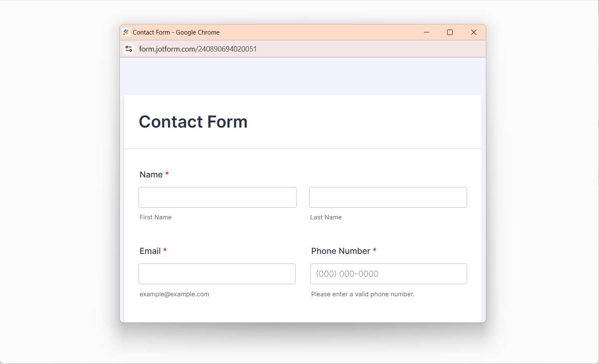This screenshot has height=364, width=599.
Task: Click the Phone Number input with (000) 000-0000 placeholder
Action: pos(389,274)
